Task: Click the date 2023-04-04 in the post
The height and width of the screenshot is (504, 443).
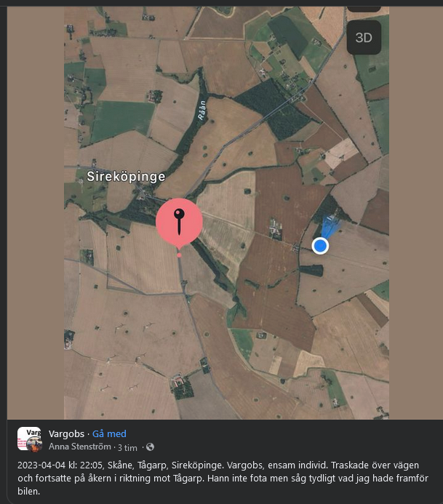Action: tap(41, 465)
